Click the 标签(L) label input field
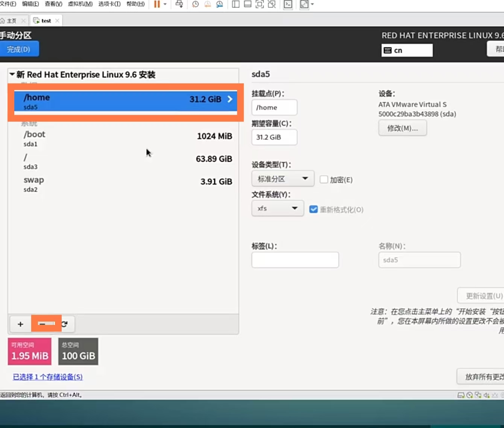This screenshot has height=428, width=504. [295, 260]
